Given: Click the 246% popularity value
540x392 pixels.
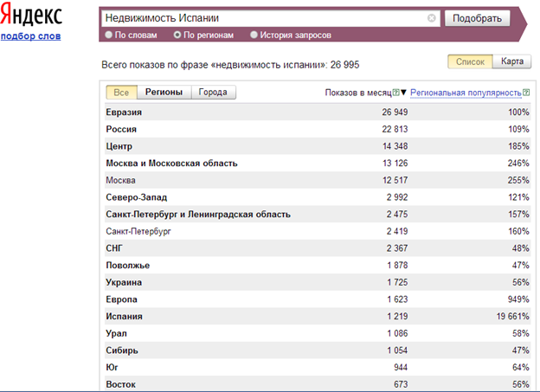Looking at the screenshot, I should click(x=518, y=164).
